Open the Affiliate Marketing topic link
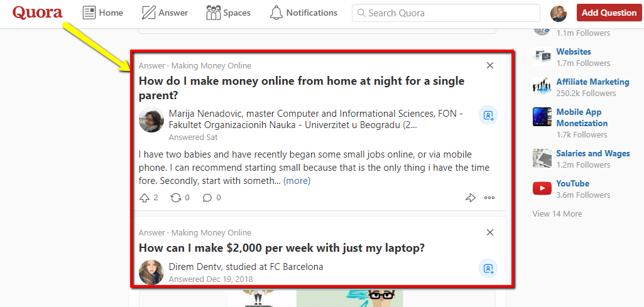The width and height of the screenshot is (644, 307). coord(592,82)
